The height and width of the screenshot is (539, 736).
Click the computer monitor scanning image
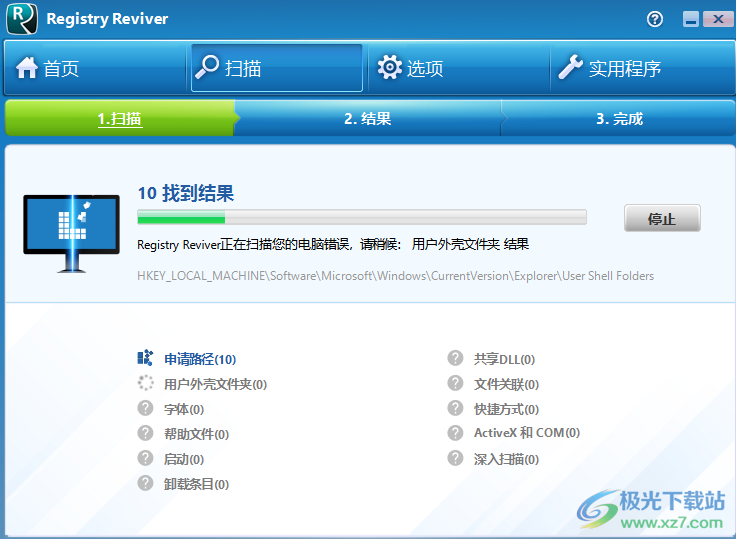tap(71, 233)
